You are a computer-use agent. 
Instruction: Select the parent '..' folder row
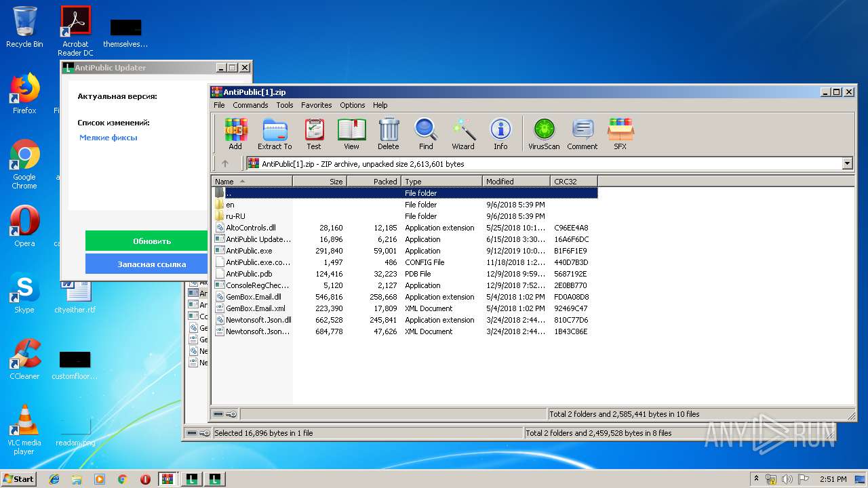pyautogui.click(x=405, y=193)
